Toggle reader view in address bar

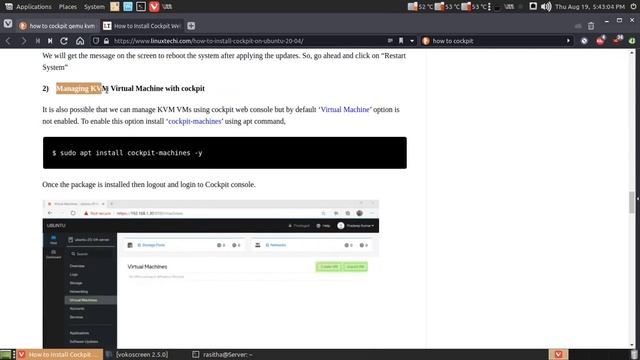coord(390,41)
